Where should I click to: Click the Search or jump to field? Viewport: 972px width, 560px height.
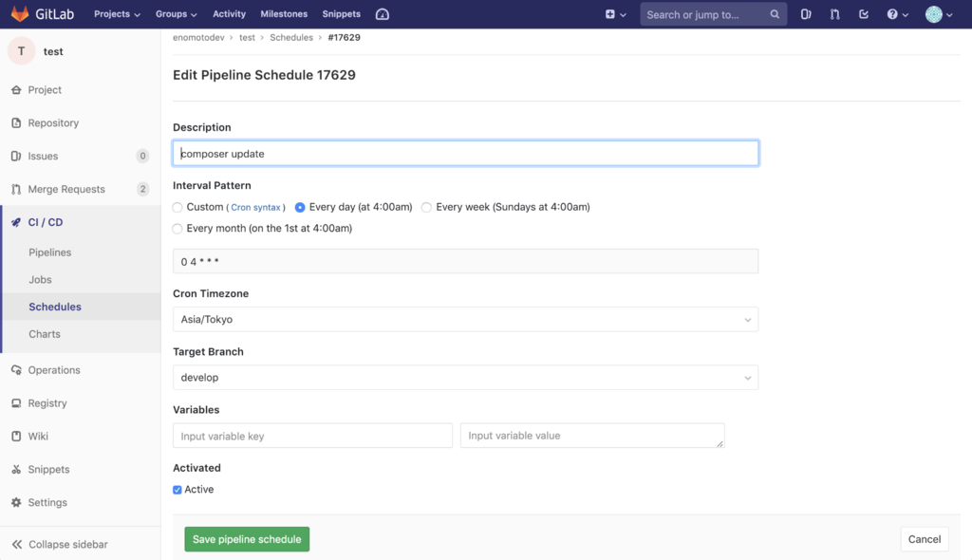tap(714, 14)
